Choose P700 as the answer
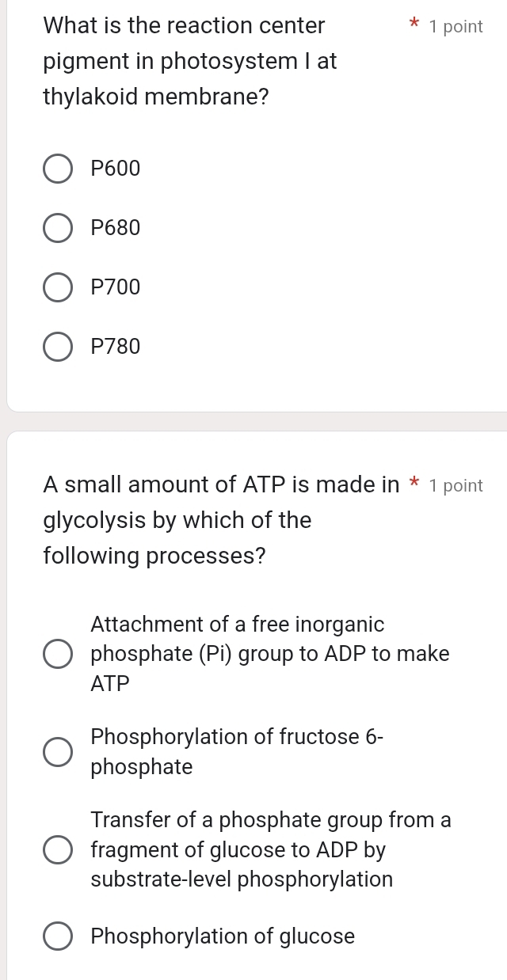Viewport: 507px width, 980px height. coord(57,287)
